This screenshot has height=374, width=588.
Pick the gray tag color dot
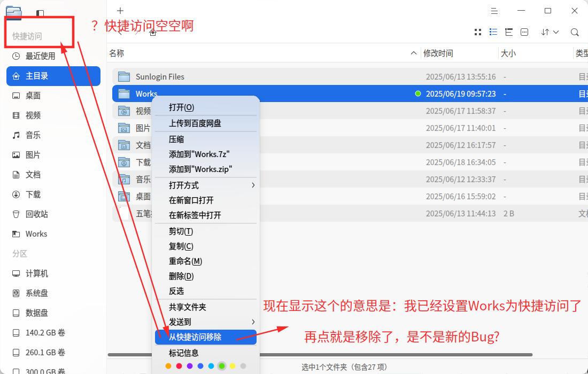[243, 366]
